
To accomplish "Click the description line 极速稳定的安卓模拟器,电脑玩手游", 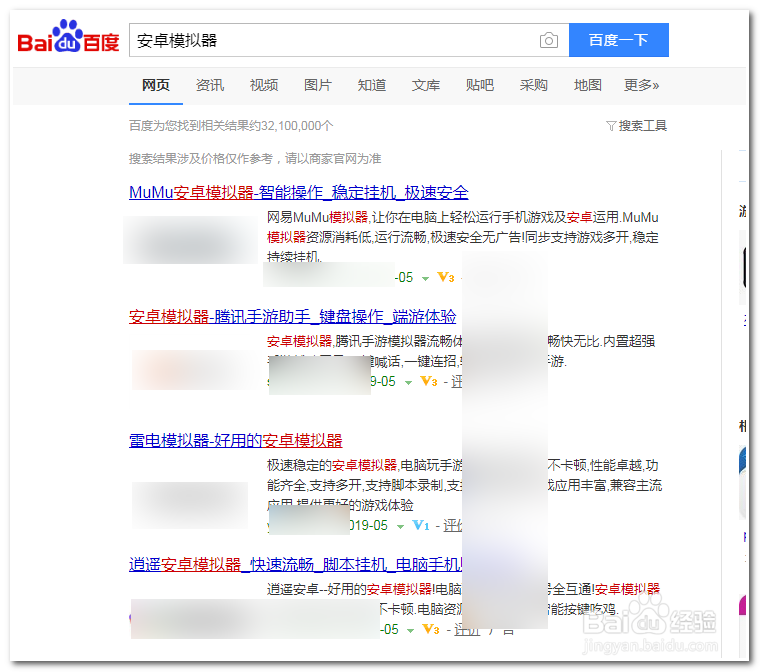I will (x=364, y=465).
